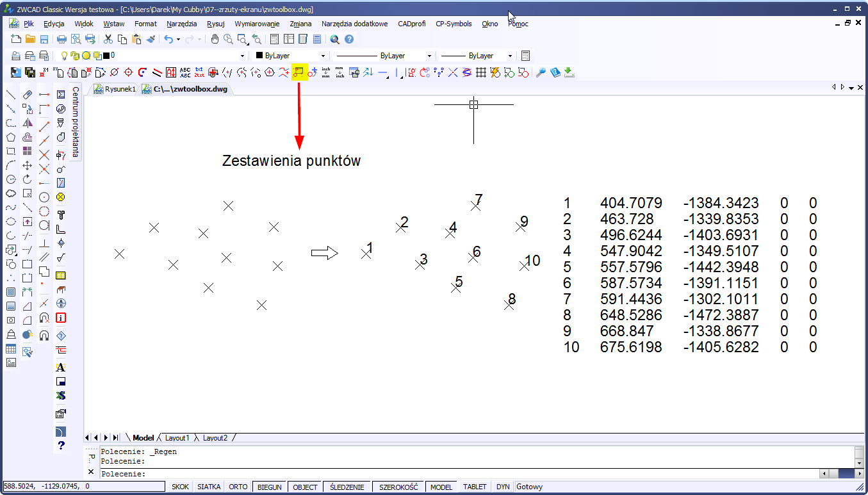The width and height of the screenshot is (868, 495).
Task: Select the Erase tool in the modify toolbar
Action: 28,95
